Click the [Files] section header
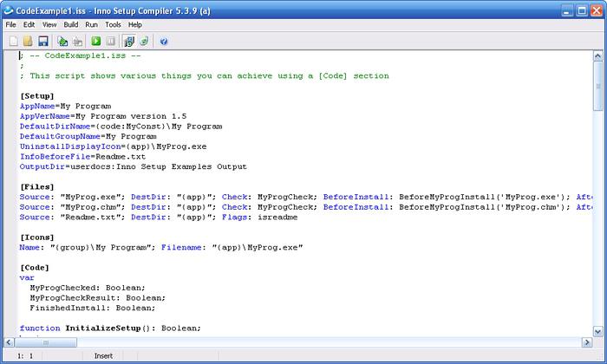607x364 pixels. pyautogui.click(x=37, y=187)
